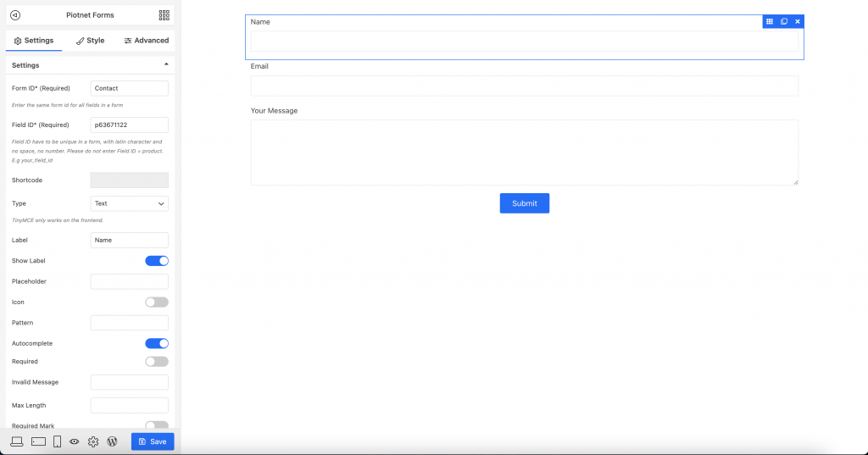
Task: Click the Label input containing Name
Action: 130,240
